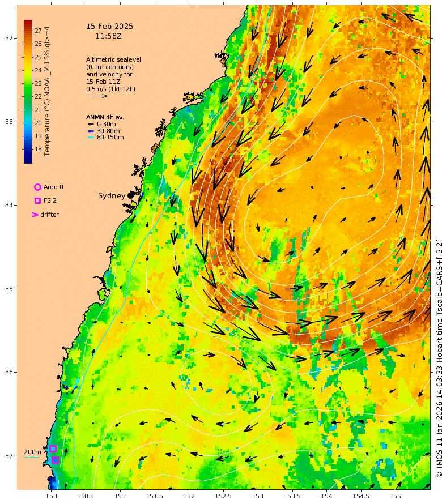Click the 11:58Z time text

pyautogui.click(x=108, y=36)
